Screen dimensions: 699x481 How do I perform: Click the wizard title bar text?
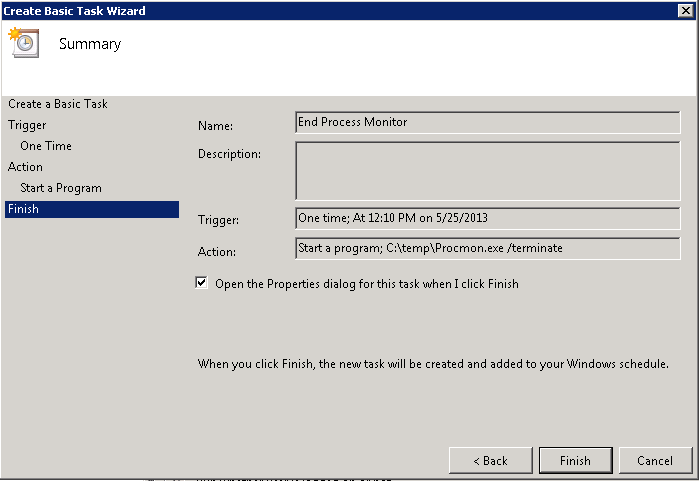pos(75,10)
